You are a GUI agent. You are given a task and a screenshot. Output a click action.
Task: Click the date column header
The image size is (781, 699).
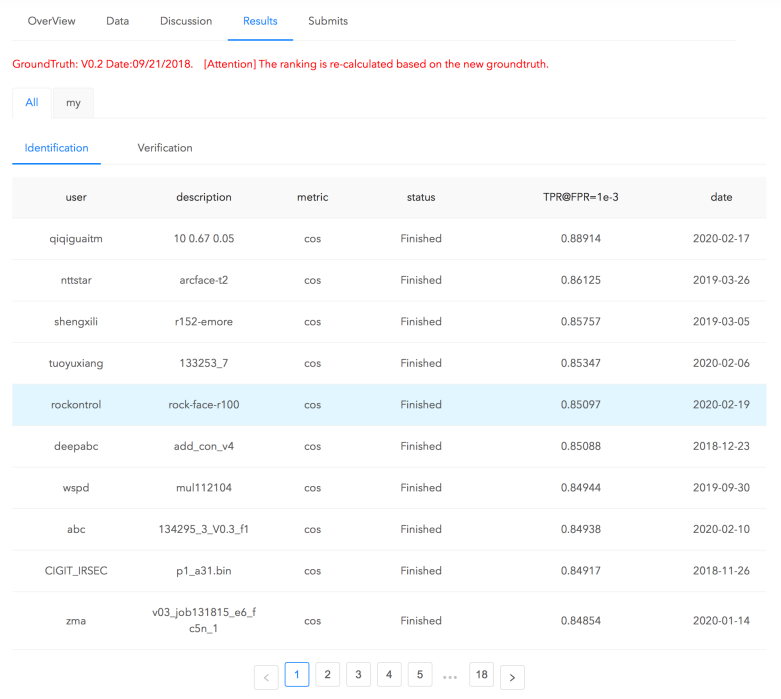tap(721, 197)
